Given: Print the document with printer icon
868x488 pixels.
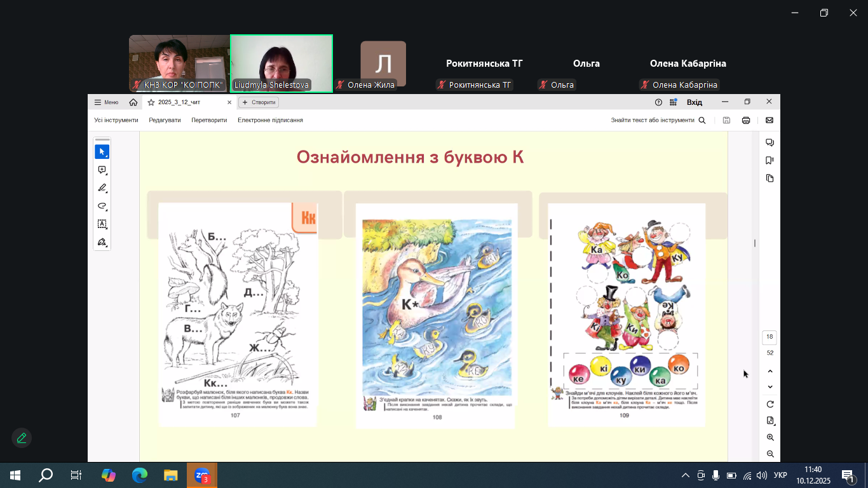Looking at the screenshot, I should (x=746, y=120).
